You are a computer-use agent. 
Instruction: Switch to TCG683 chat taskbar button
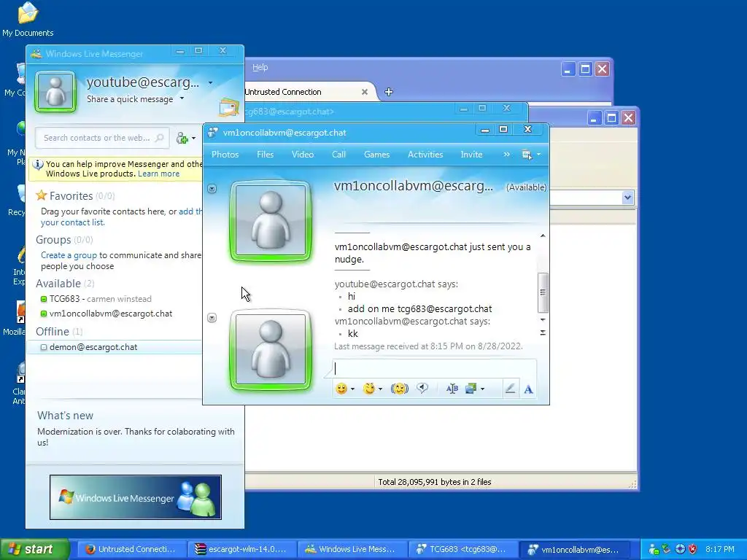pyautogui.click(x=463, y=549)
